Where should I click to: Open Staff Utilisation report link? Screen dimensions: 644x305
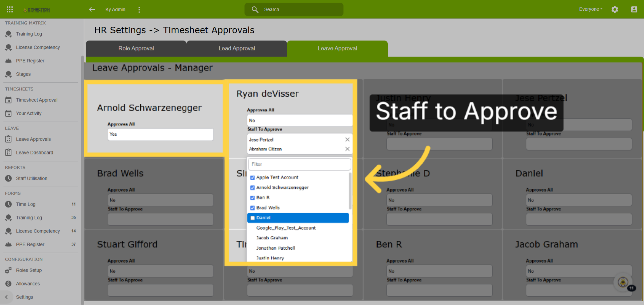coord(32,178)
